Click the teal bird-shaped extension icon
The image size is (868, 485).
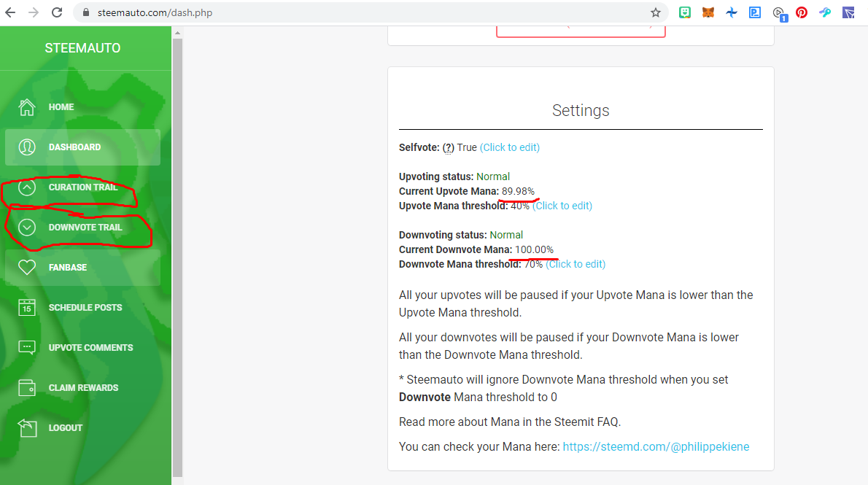click(x=825, y=12)
